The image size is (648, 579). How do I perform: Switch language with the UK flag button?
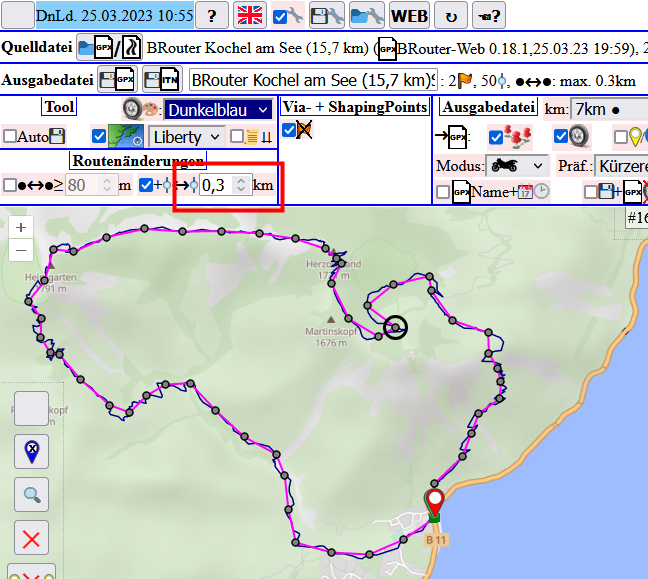[x=249, y=15]
